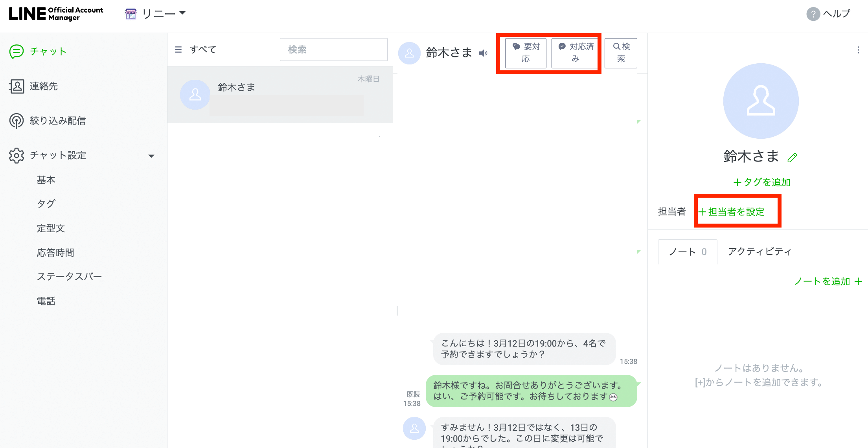Open the すべて chat filter menu
The height and width of the screenshot is (448, 868).
point(178,50)
